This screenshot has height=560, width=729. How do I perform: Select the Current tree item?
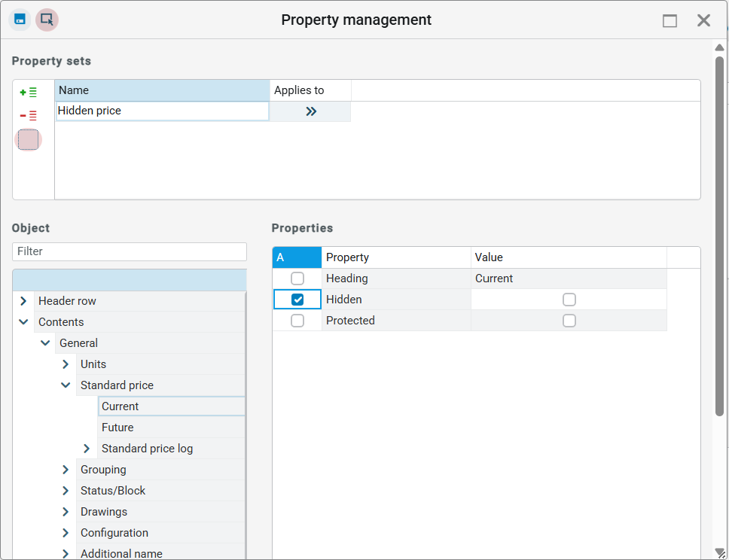coord(171,406)
